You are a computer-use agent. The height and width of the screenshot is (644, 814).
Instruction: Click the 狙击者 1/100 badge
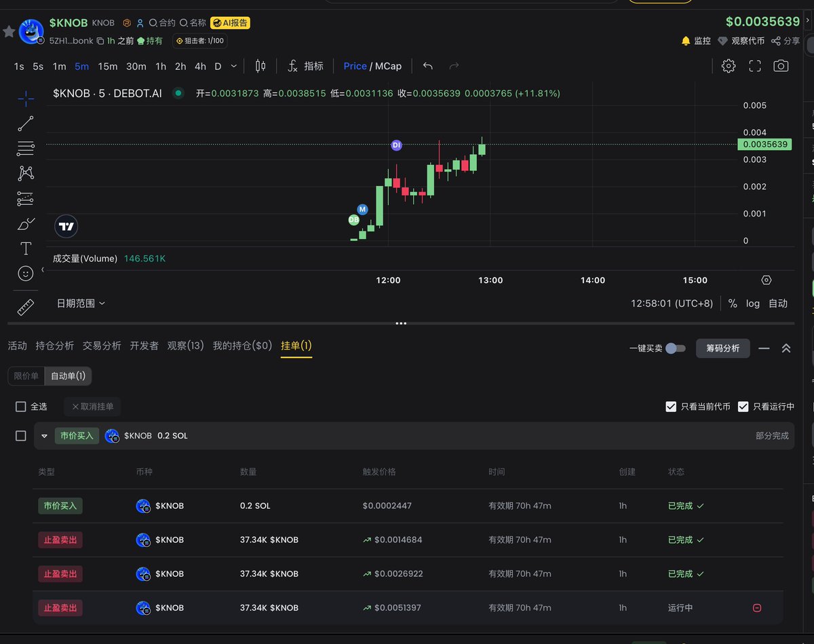point(199,41)
